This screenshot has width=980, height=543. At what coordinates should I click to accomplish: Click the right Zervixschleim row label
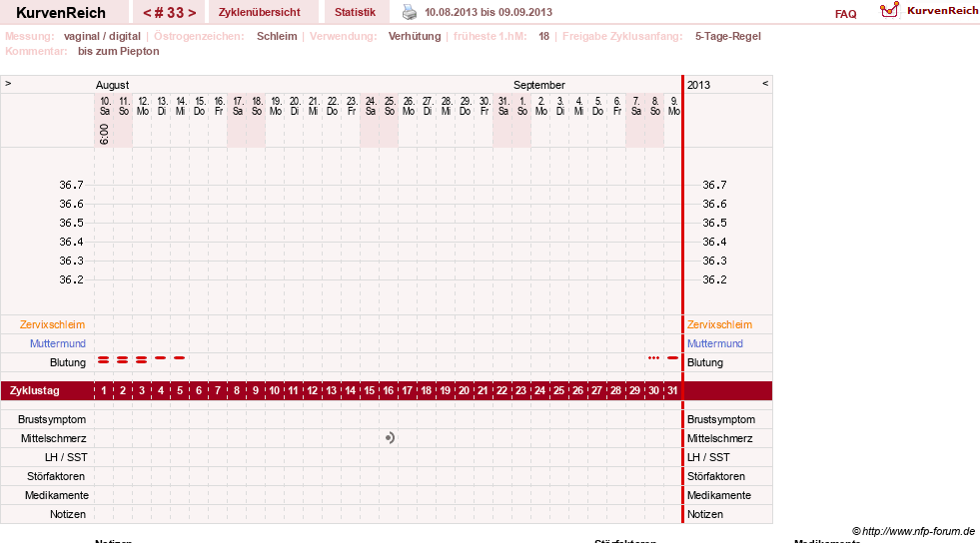point(719,324)
